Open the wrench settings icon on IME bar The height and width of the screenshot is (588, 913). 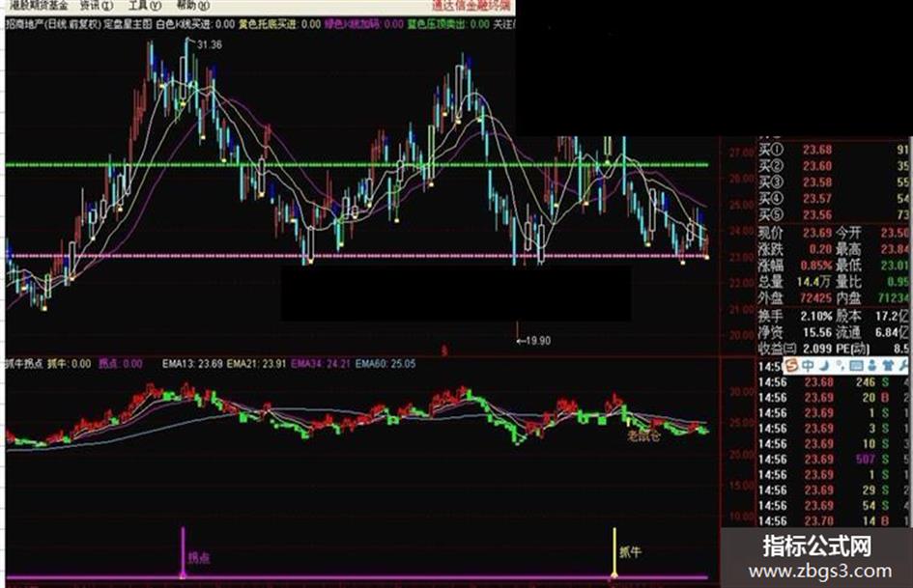(902, 366)
